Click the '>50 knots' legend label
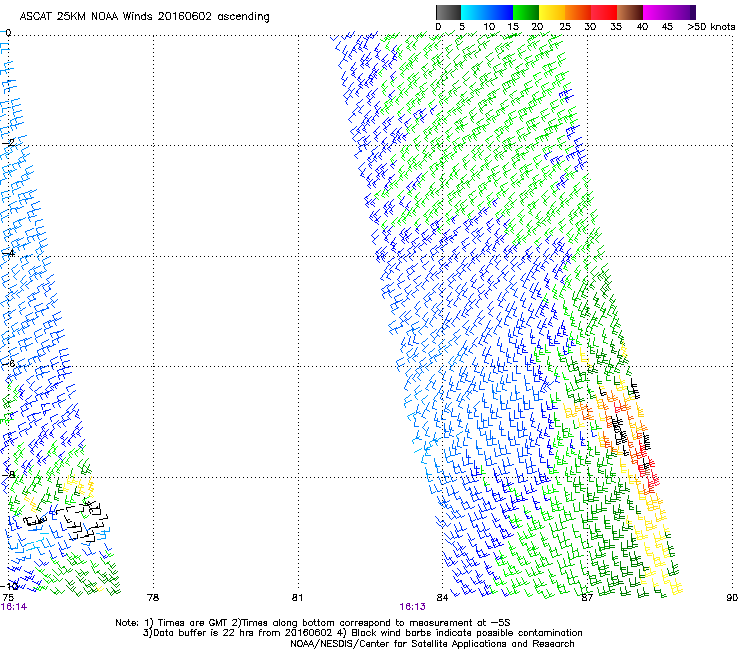740x650 pixels. pos(711,27)
